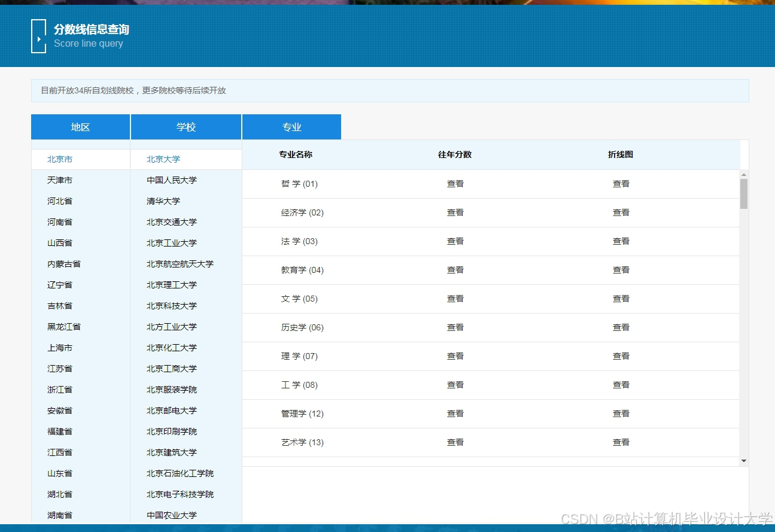Select 中国农业大学 in the school list

coord(172,515)
